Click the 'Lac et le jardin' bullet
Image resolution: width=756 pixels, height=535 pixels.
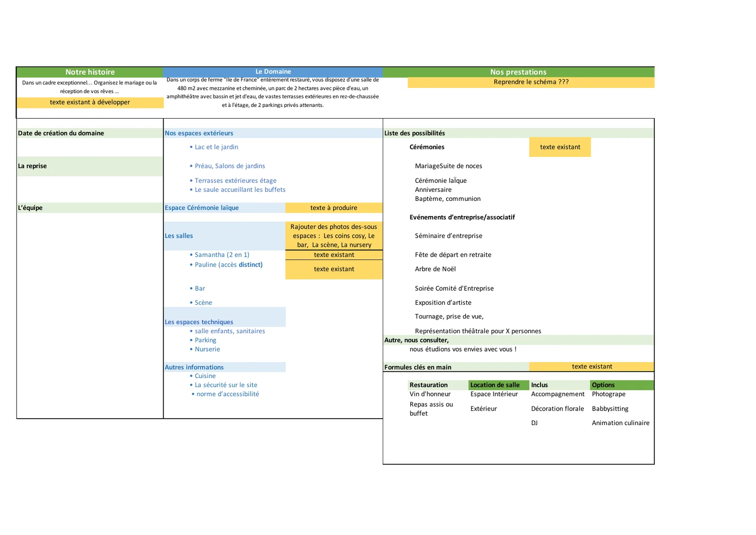[x=214, y=147]
